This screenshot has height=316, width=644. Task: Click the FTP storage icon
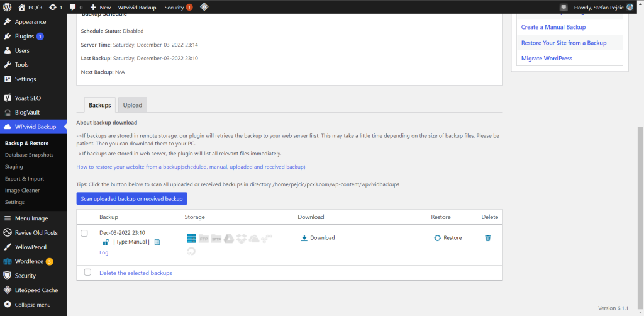click(x=204, y=239)
